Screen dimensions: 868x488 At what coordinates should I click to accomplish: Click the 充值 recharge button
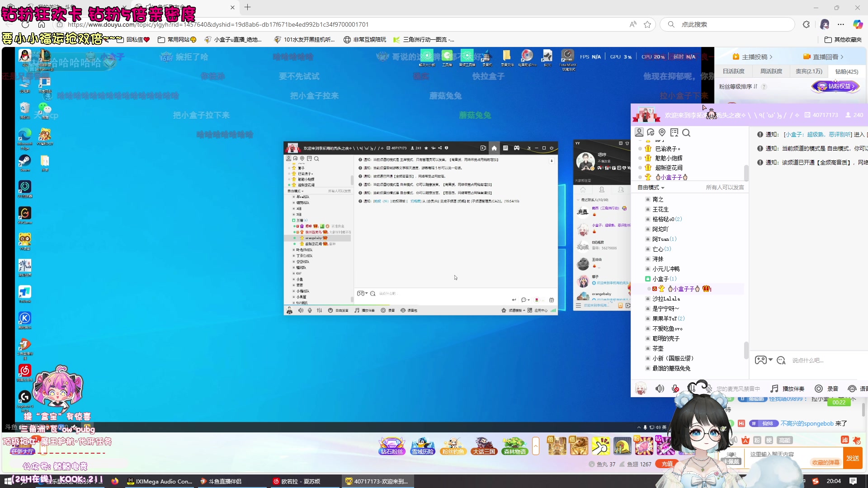click(x=667, y=464)
